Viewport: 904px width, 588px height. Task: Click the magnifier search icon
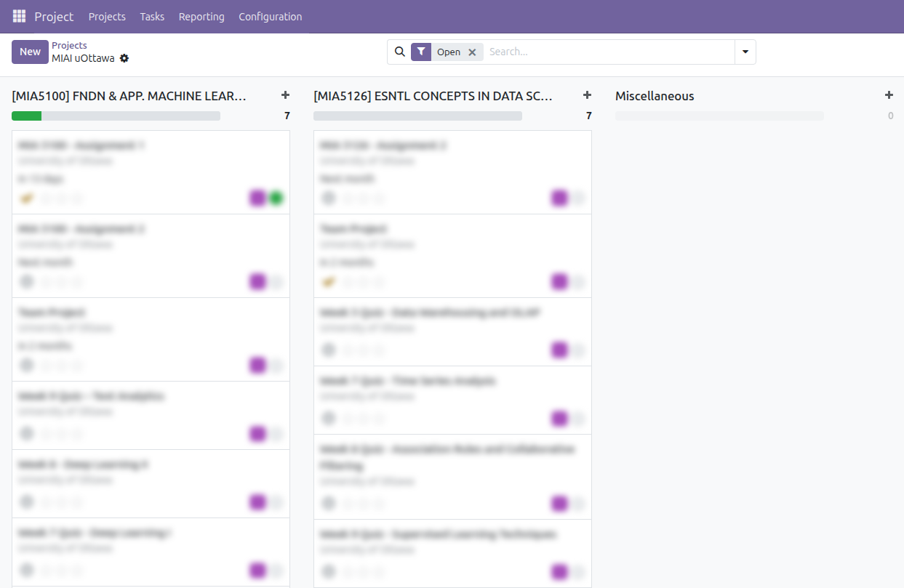click(399, 52)
